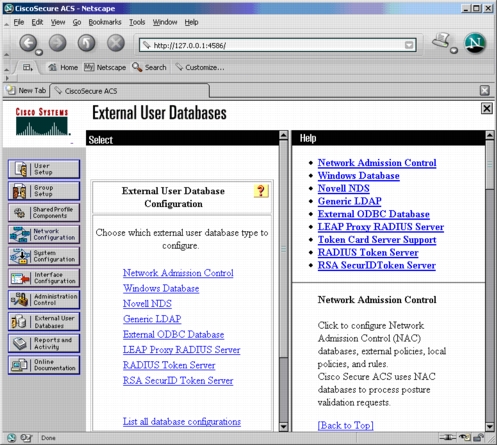This screenshot has width=499, height=447.
Task: Open the Back button history dropdown
Action: [x=39, y=52]
